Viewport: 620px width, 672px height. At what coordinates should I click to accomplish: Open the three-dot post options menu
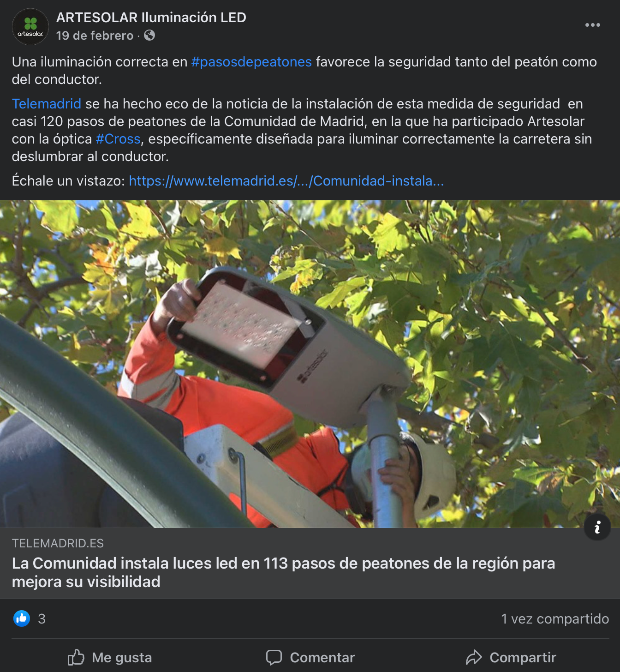[592, 25]
